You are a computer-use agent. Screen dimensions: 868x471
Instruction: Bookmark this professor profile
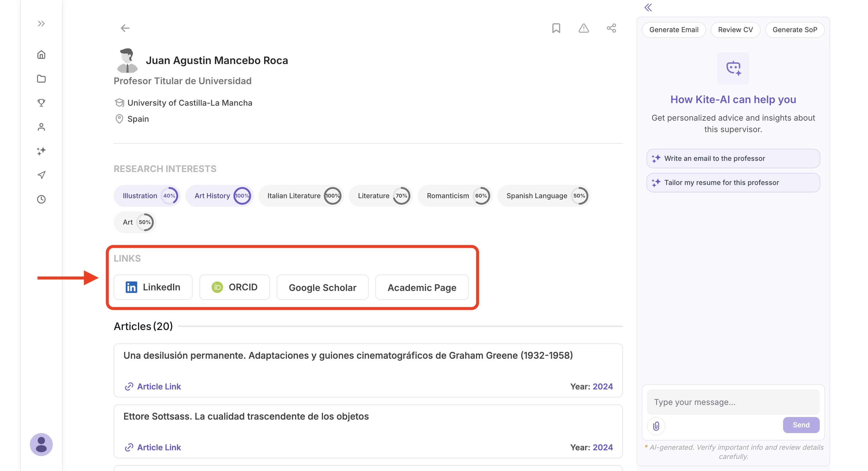point(556,28)
